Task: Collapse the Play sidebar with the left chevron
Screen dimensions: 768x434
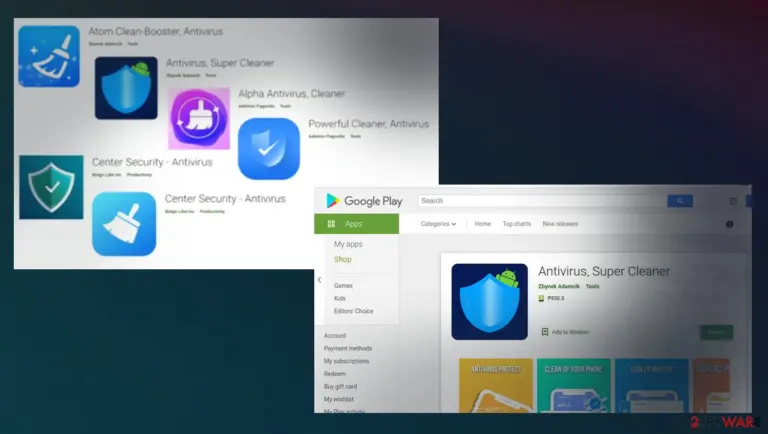Action: click(x=319, y=280)
